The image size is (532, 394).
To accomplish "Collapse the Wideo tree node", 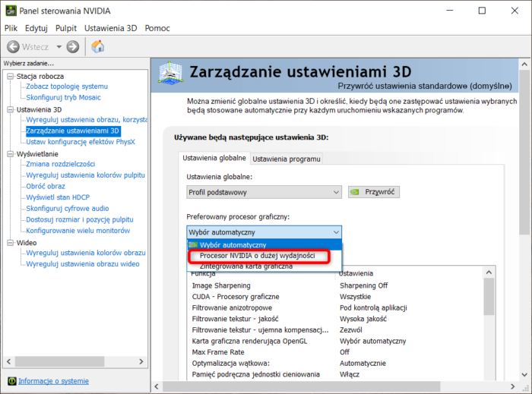I will 11,243.
